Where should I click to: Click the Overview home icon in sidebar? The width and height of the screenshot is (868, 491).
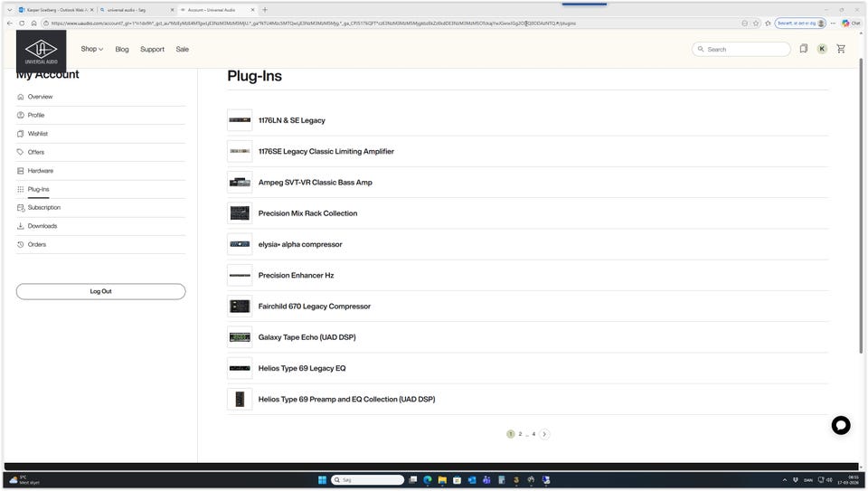[x=21, y=97]
